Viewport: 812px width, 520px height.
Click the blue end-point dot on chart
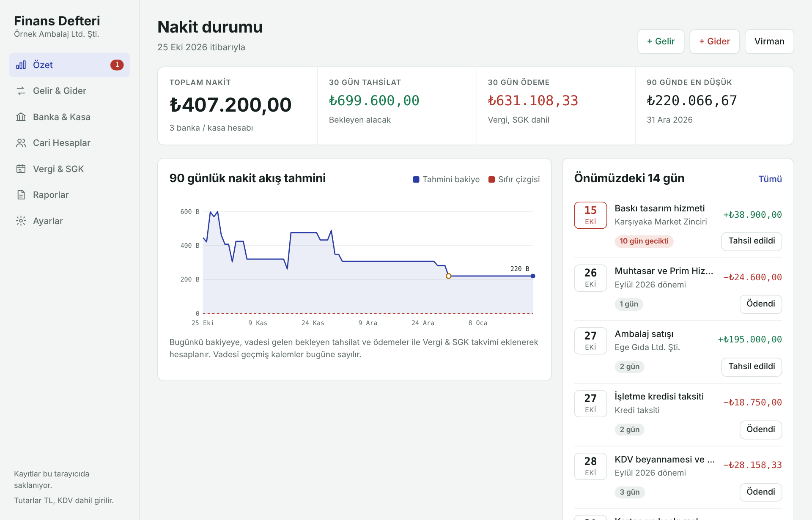point(533,276)
